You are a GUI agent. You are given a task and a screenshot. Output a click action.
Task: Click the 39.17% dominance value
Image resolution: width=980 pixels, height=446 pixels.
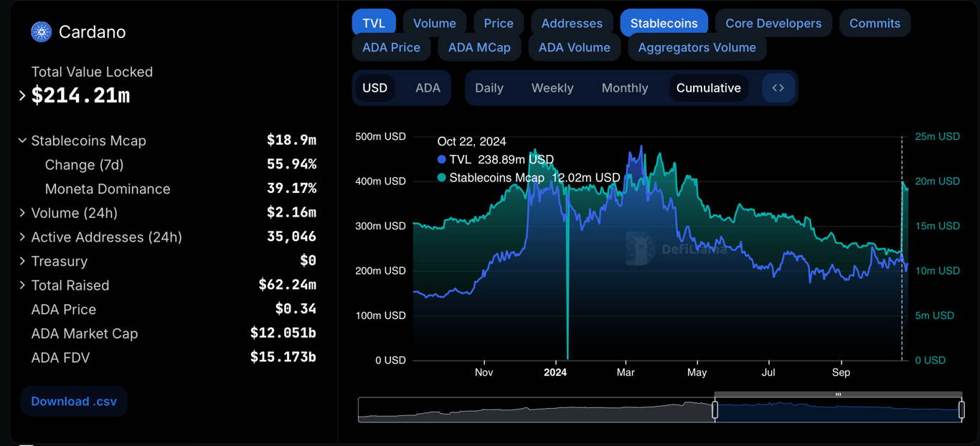click(x=291, y=189)
